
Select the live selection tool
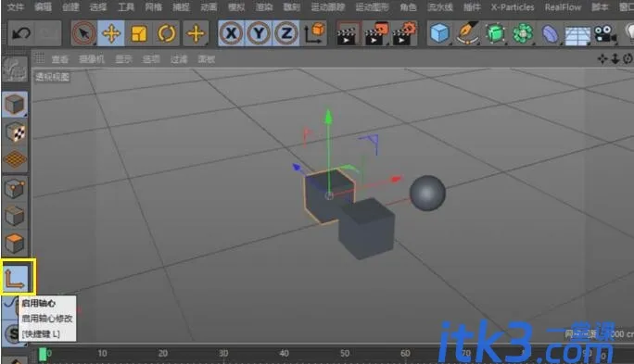tap(83, 33)
